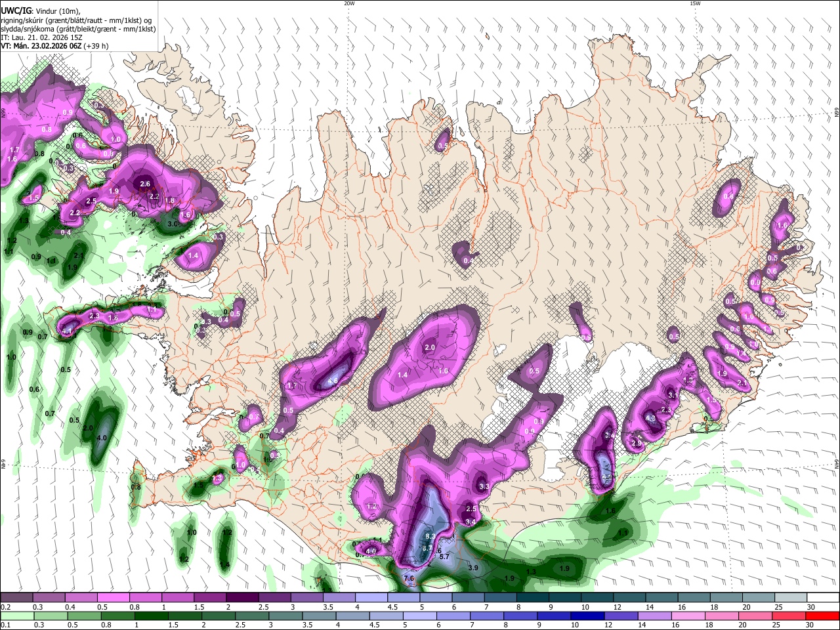Screen dimensions: 840x630
Task: Click the "3.9" rain value
Action: pos(473,568)
